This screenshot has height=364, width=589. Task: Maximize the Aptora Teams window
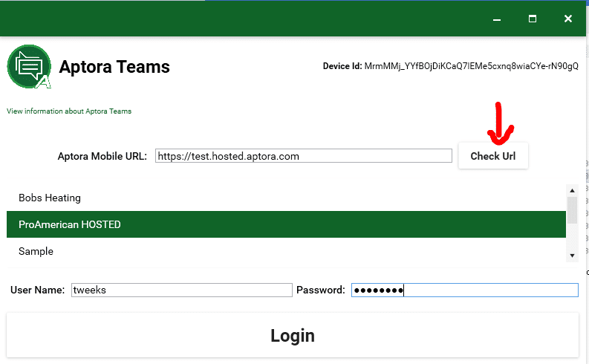pos(533,19)
